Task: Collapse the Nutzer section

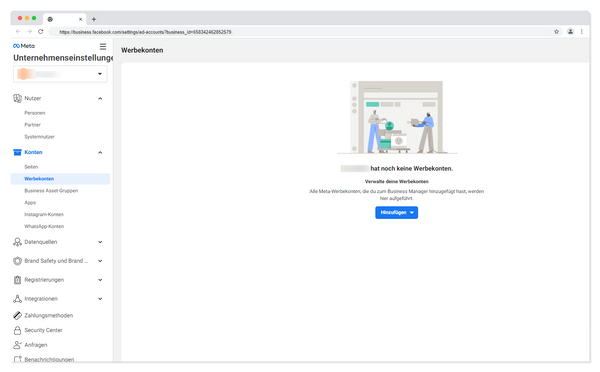Action: pos(100,99)
